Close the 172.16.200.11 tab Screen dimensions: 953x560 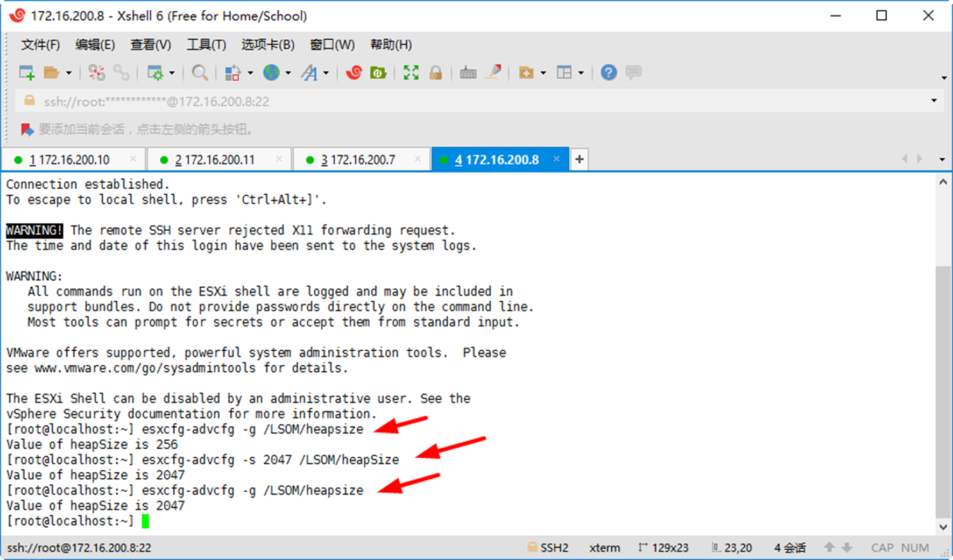[279, 159]
